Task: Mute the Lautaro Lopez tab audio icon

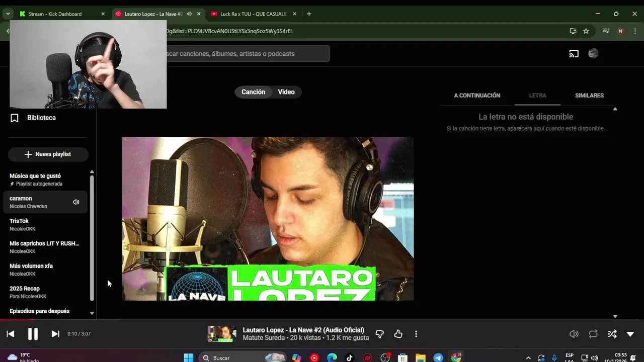Action: 189,14
